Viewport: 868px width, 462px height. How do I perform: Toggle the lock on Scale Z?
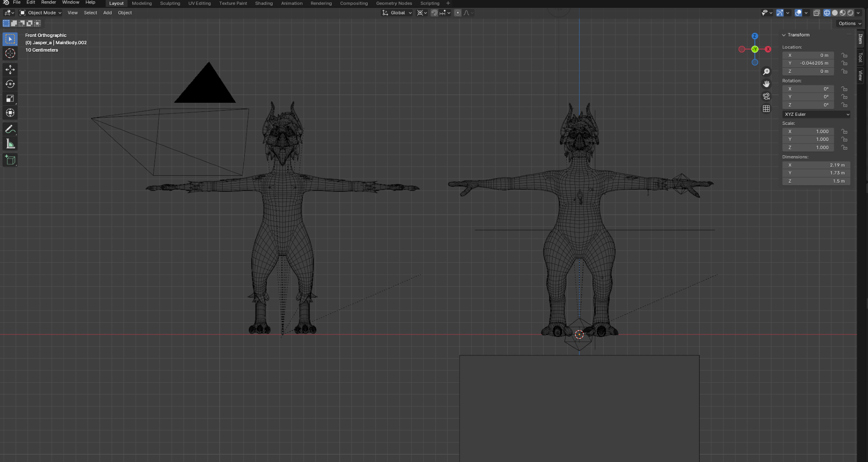[x=844, y=147]
